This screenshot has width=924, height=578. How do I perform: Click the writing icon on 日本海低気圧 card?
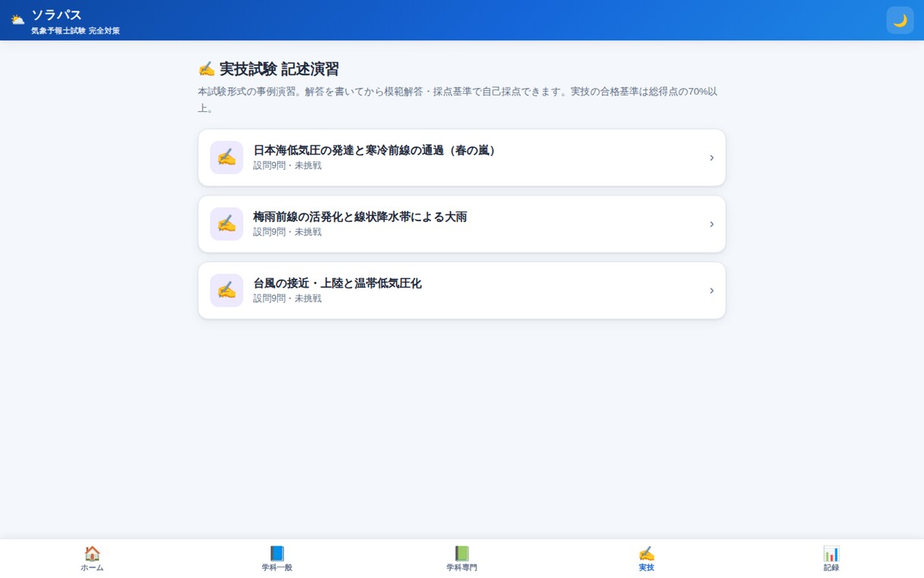(x=226, y=158)
